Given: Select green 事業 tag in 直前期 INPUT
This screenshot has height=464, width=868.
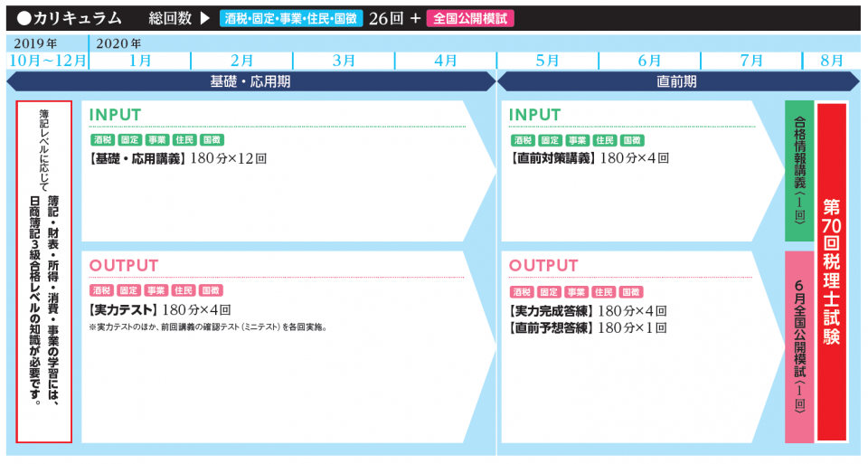Looking at the screenshot, I should coord(576,140).
